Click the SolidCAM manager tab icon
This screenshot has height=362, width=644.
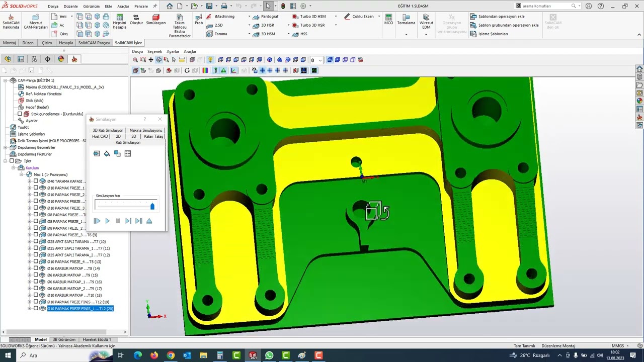click(x=74, y=59)
